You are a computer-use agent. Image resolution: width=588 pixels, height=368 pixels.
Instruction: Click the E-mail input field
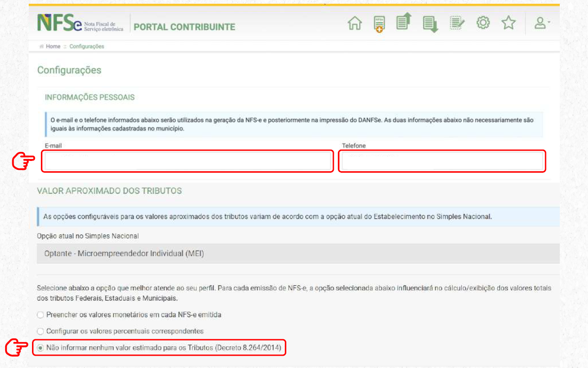click(x=187, y=161)
